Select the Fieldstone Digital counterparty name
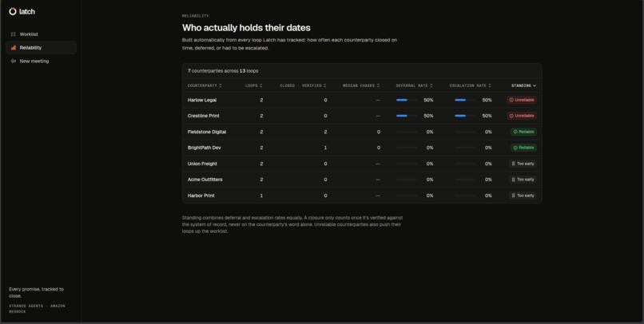The width and height of the screenshot is (644, 324). tap(207, 132)
